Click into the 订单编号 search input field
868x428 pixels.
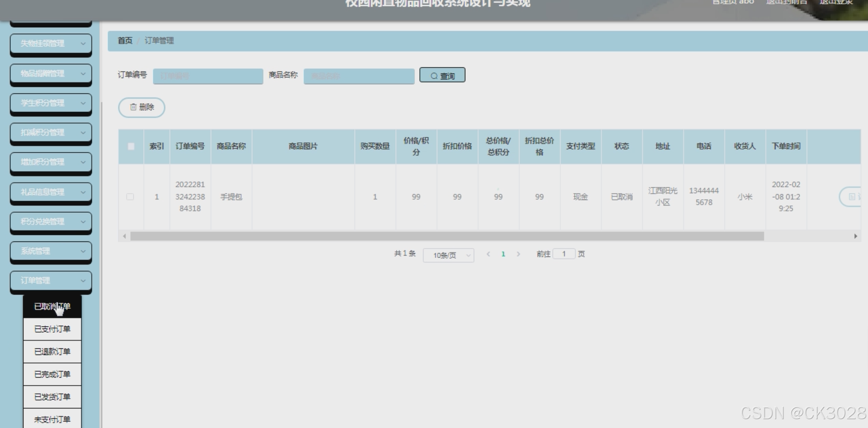pyautogui.click(x=208, y=76)
